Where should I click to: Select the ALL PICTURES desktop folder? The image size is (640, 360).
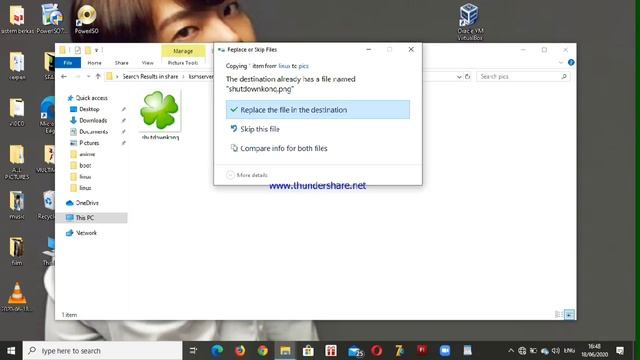pos(17,162)
